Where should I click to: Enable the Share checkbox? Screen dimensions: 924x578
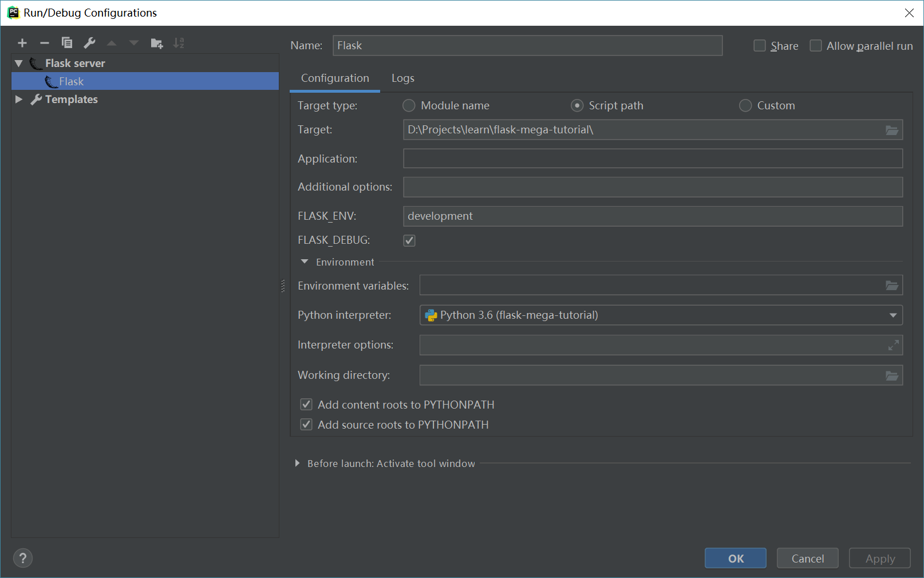[759, 45]
